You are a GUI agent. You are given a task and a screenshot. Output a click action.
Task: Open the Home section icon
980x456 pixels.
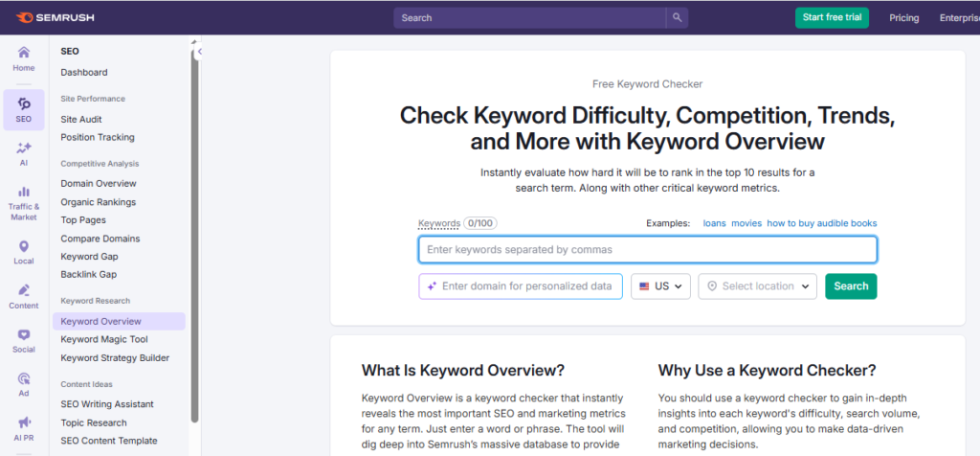[x=24, y=53]
